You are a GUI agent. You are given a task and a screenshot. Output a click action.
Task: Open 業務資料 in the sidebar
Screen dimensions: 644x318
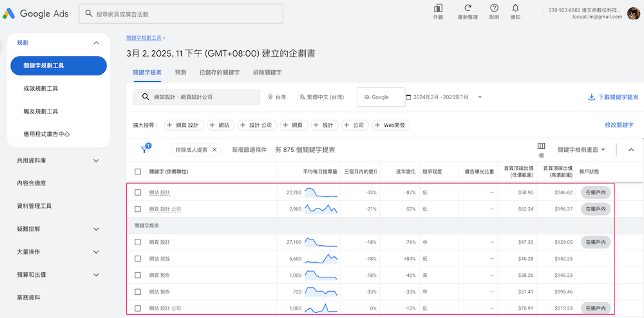tap(28, 297)
